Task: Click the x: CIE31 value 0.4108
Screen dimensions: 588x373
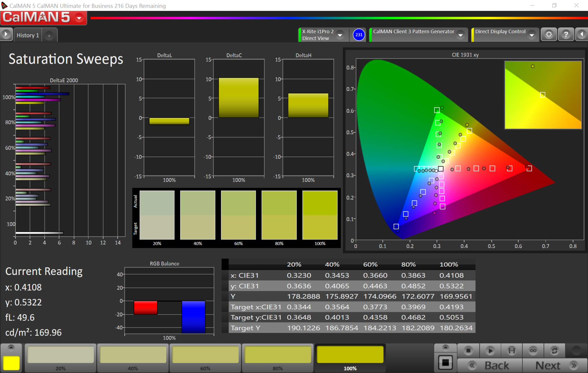Action: [x=452, y=275]
